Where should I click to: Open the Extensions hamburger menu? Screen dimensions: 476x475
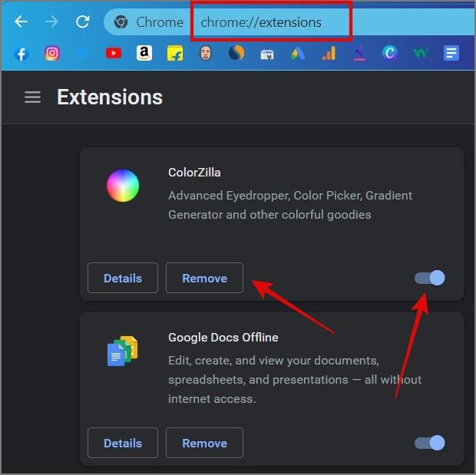[32, 97]
